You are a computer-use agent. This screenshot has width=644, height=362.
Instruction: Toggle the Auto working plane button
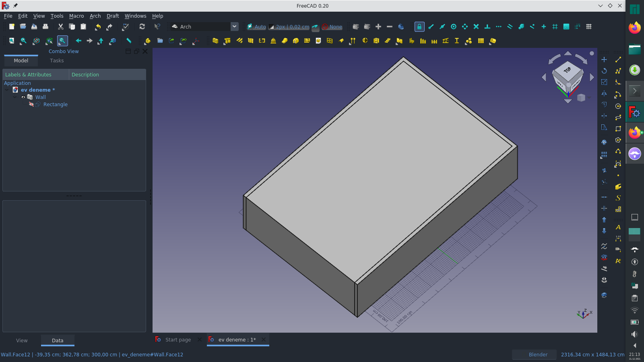pyautogui.click(x=256, y=27)
